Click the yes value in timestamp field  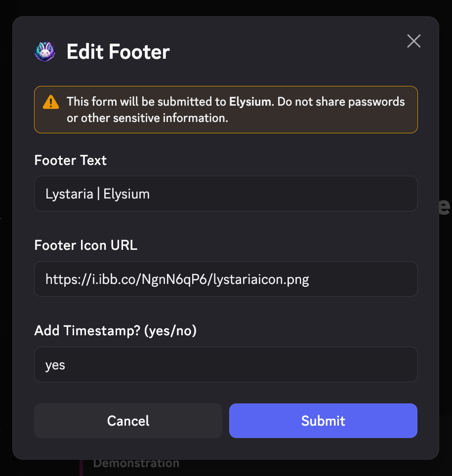click(x=55, y=365)
